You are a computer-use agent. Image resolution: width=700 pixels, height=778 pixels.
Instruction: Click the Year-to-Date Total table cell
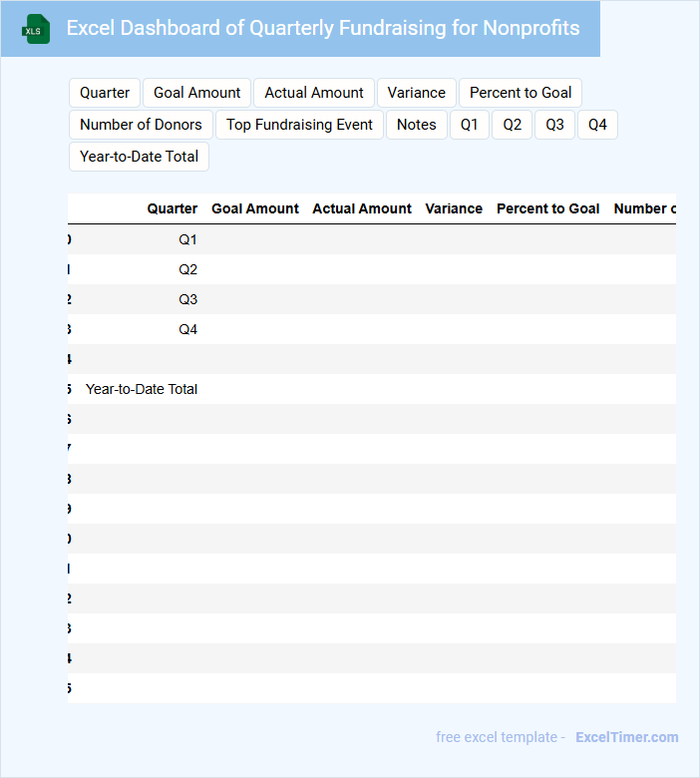coord(142,389)
